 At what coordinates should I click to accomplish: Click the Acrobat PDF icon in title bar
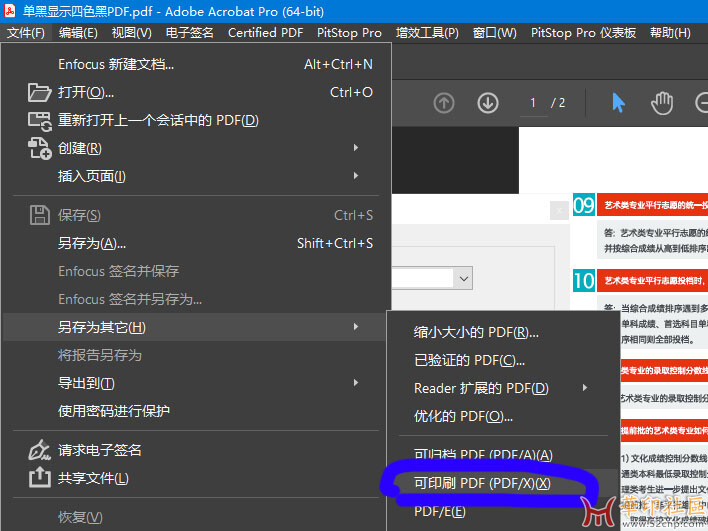pos(10,11)
